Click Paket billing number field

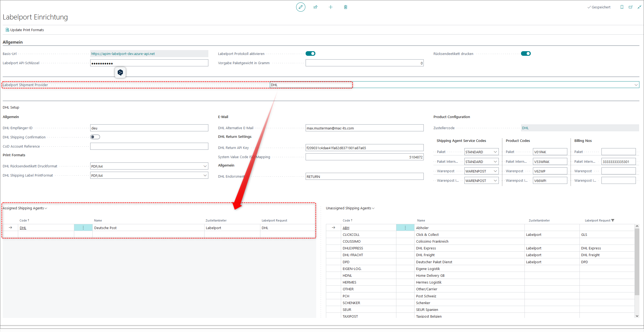tap(619, 152)
